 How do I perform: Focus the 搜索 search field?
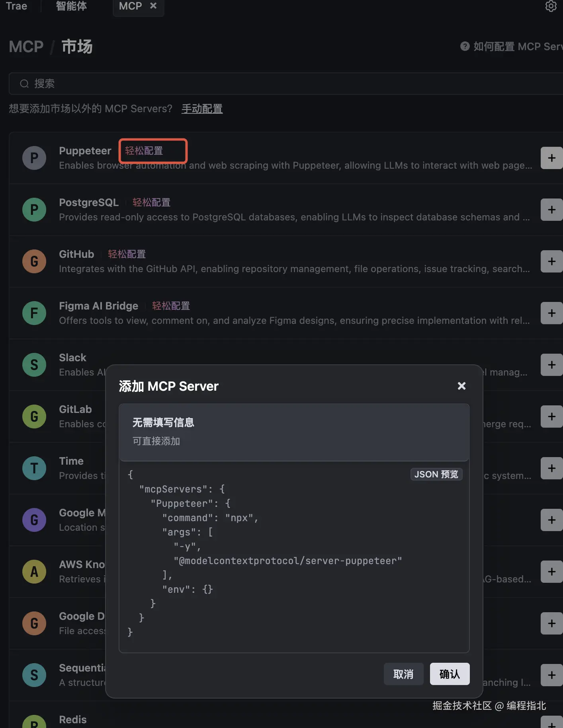tap(286, 84)
